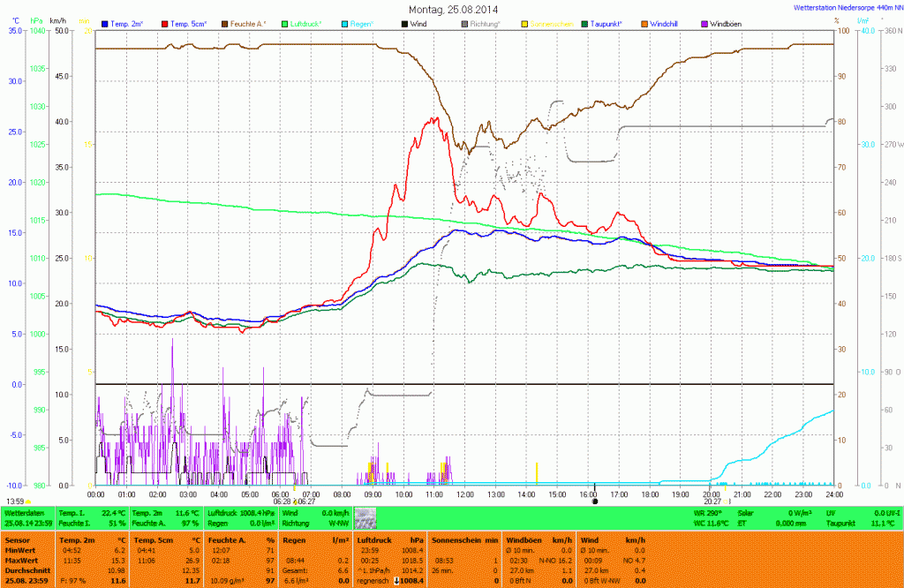The image size is (904, 588).
Task: Click the weather condition thumbnail image
Action: pos(365,518)
